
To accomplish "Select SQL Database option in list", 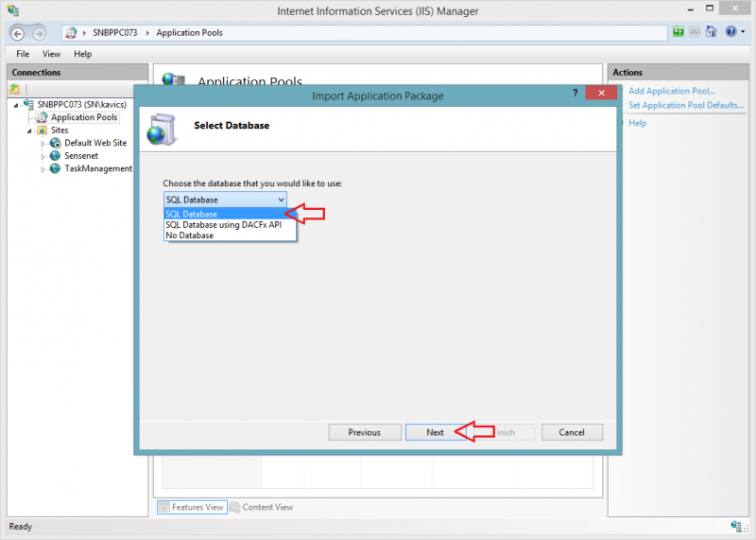I will coord(225,214).
